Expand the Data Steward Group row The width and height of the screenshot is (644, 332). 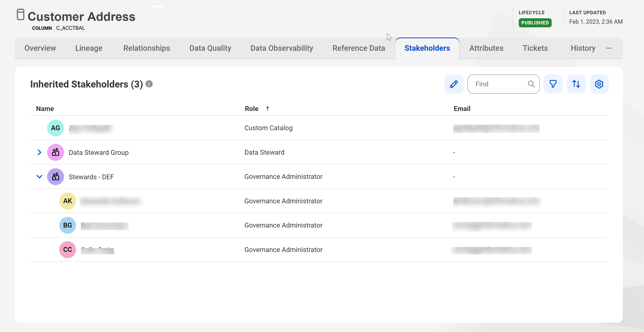39,152
